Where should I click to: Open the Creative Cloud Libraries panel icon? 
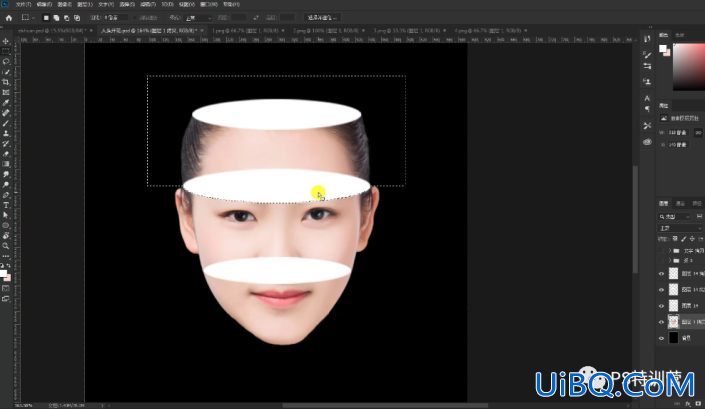pos(647,142)
